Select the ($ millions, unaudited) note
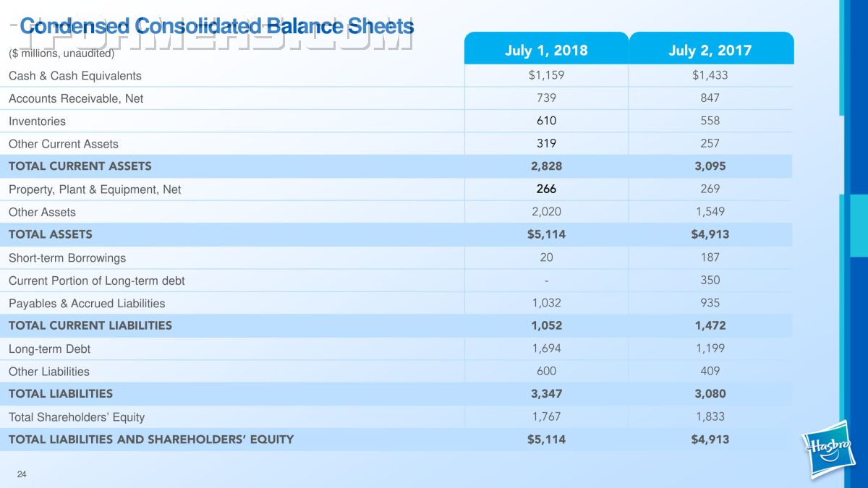 pos(61,53)
